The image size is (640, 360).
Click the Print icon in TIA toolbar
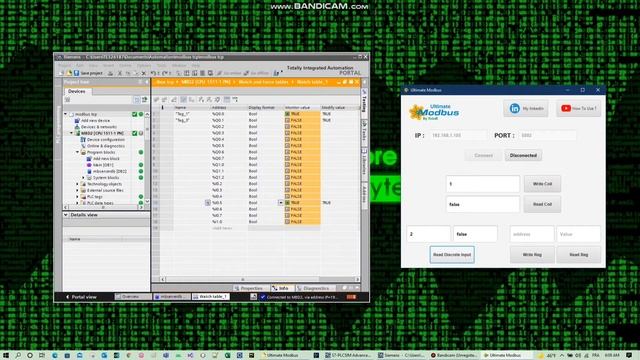(x=110, y=73)
